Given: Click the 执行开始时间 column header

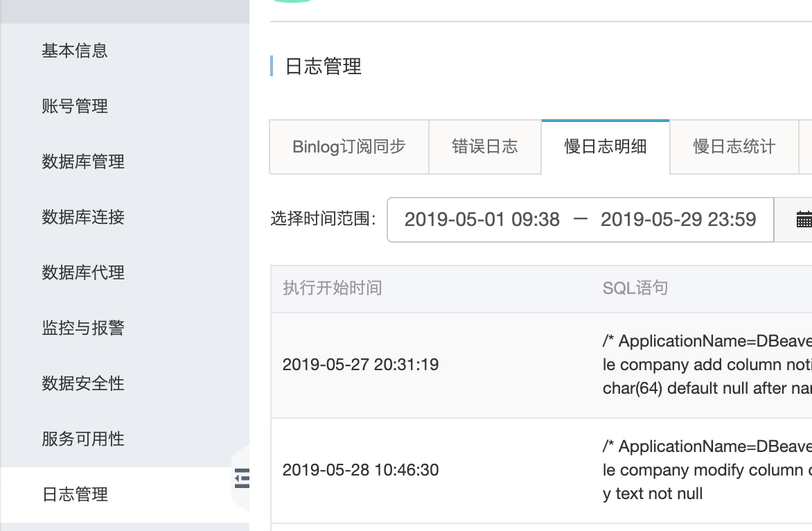Looking at the screenshot, I should tap(332, 288).
